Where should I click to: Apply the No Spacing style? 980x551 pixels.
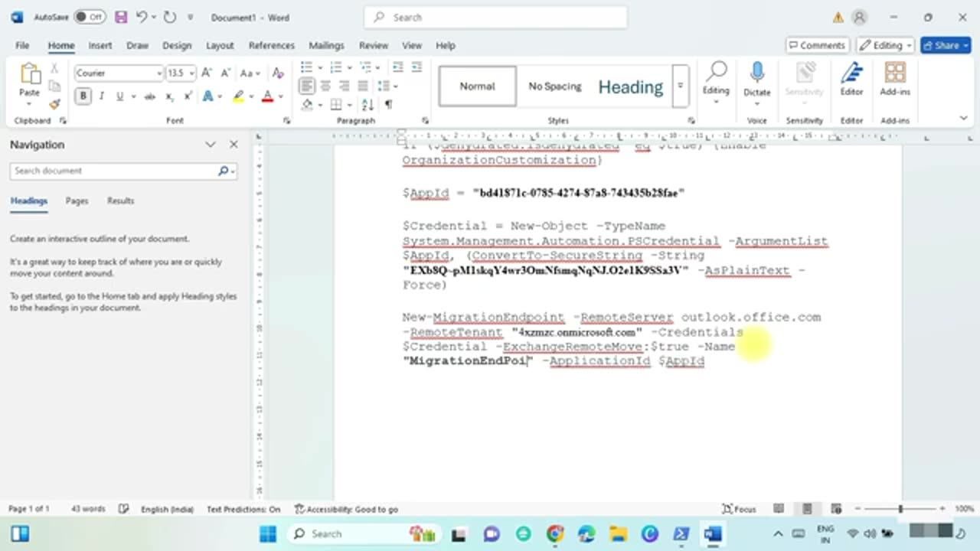coord(555,86)
